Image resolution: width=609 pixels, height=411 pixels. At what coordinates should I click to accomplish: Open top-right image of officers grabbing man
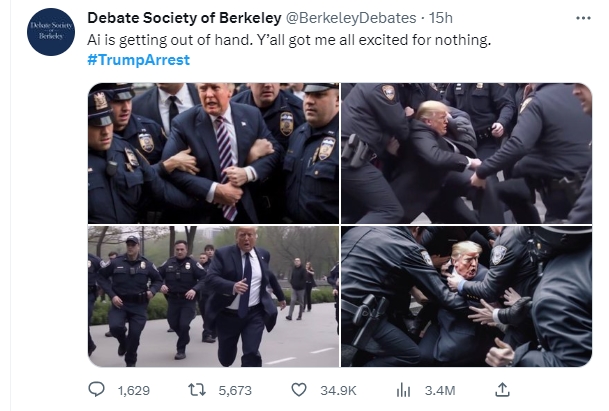(466, 153)
